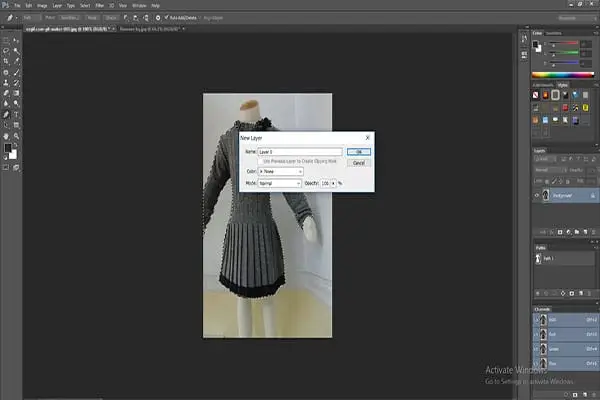Click the Mask button in options bar

pos(92,18)
